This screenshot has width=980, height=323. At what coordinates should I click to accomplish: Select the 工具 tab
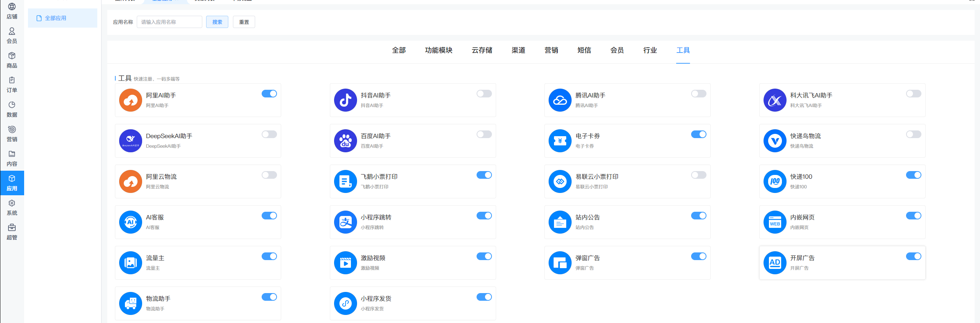click(683, 50)
